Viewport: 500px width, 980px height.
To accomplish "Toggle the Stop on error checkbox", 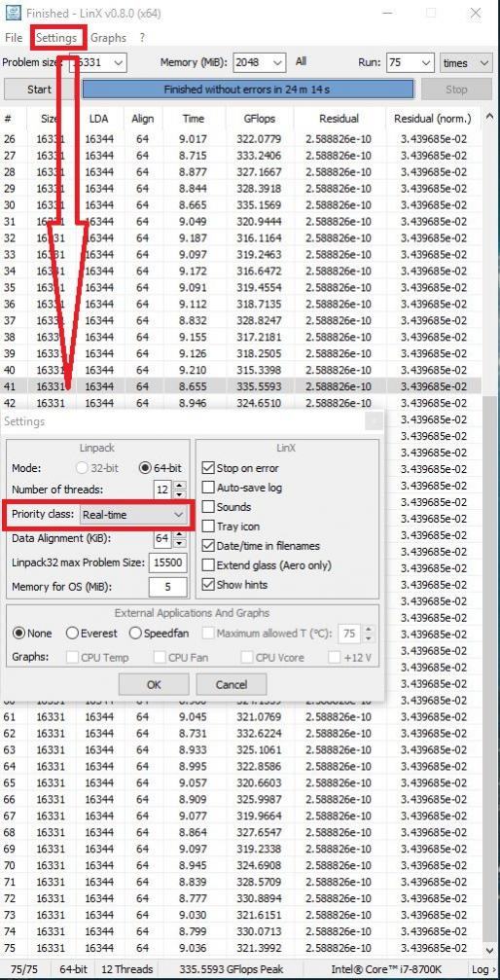I will [208, 467].
